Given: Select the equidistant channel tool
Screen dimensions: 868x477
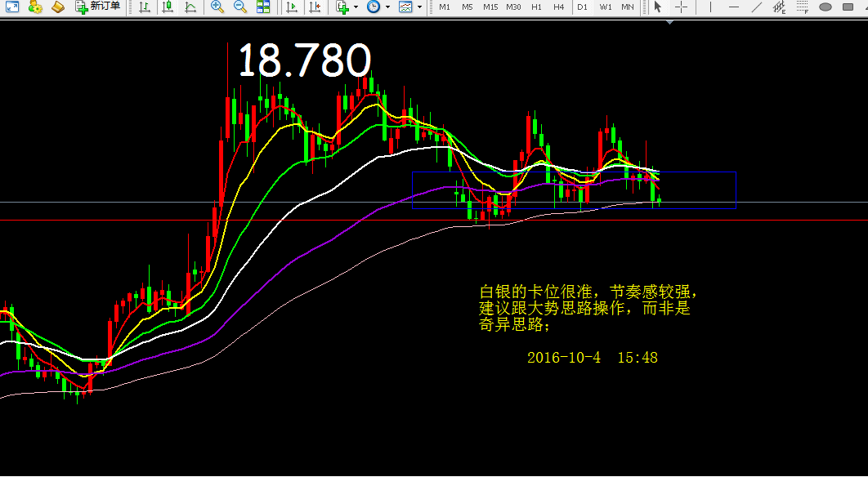Looking at the screenshot, I should pyautogui.click(x=780, y=7).
